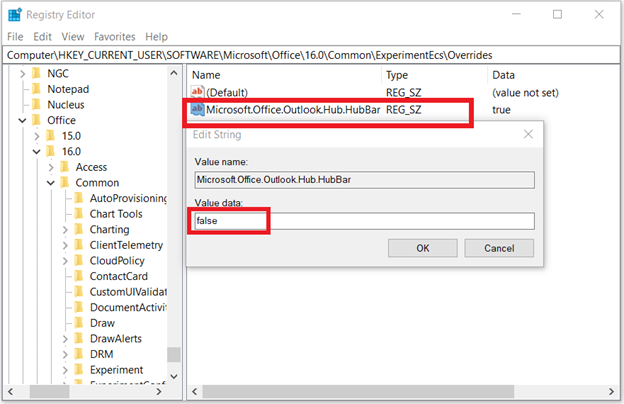Viewport: 624px width, 404px height.
Task: Select the AutoProvisioning folder icon
Action: tap(79, 198)
